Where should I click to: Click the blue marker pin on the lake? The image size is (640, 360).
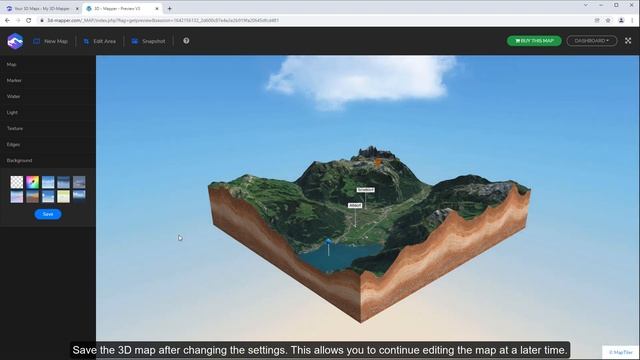click(328, 242)
